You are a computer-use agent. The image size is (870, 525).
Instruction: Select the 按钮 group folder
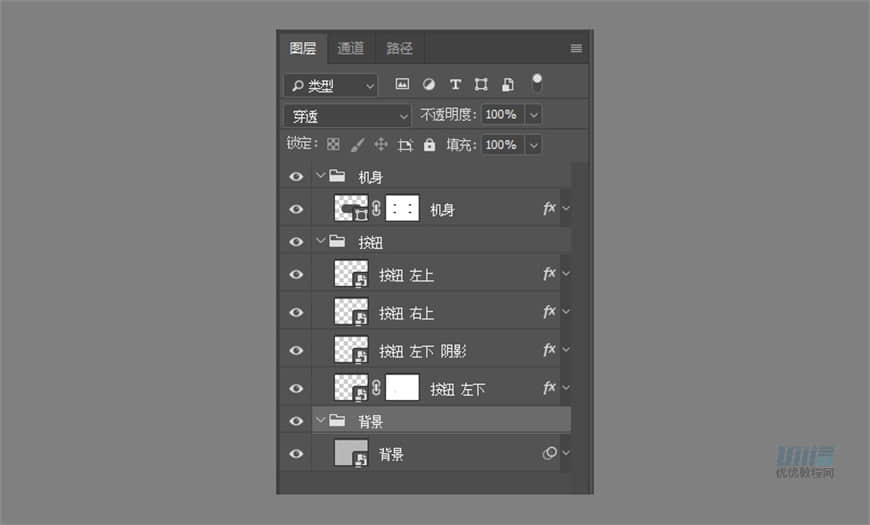pos(337,241)
